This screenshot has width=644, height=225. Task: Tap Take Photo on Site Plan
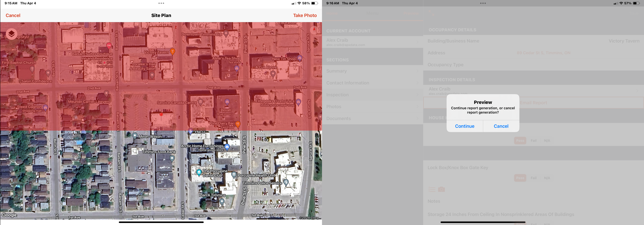[305, 15]
